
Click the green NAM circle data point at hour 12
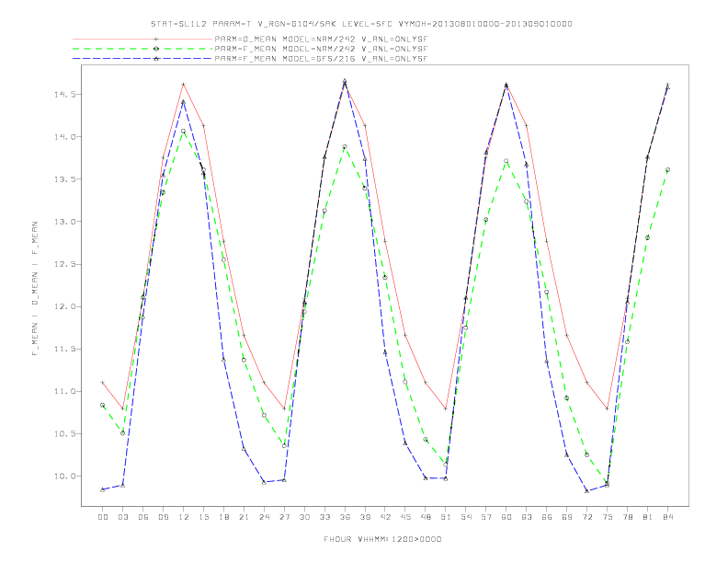[x=184, y=131]
